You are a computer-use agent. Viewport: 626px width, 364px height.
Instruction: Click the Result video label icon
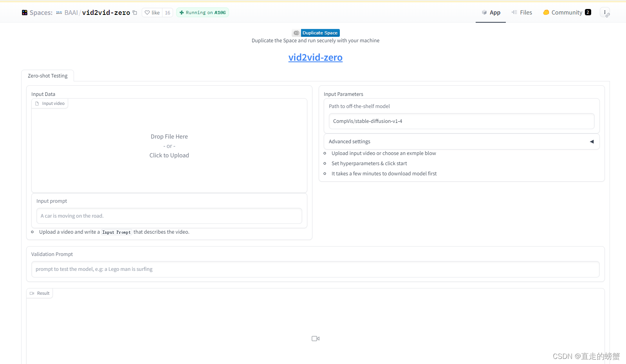tap(32, 293)
